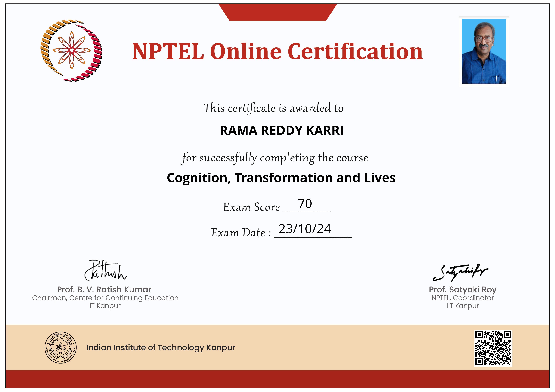Image resolution: width=555 pixels, height=392 pixels.
Task: Click the exam date 23/10/24
Action: (x=305, y=229)
